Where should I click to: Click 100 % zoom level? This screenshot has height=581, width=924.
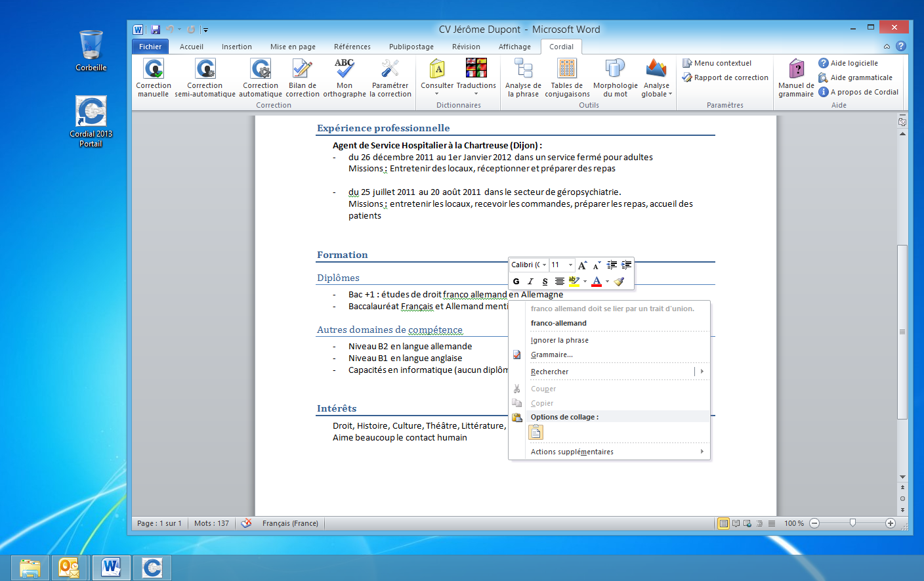pos(794,523)
